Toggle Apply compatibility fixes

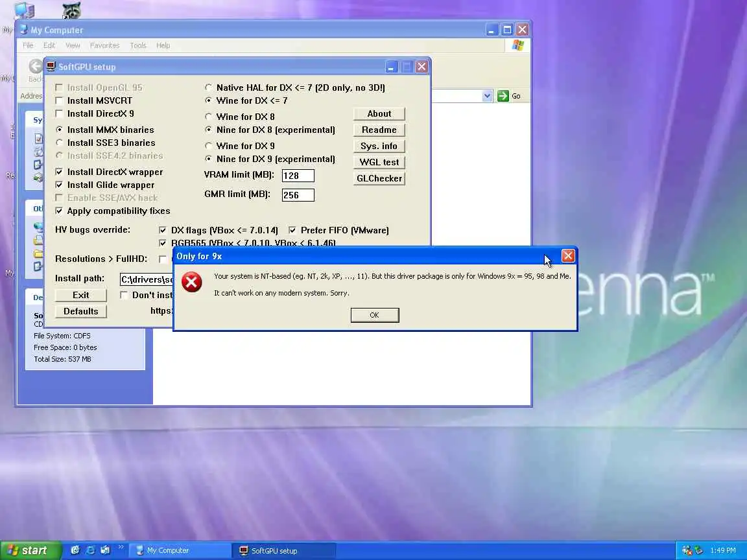click(x=59, y=211)
